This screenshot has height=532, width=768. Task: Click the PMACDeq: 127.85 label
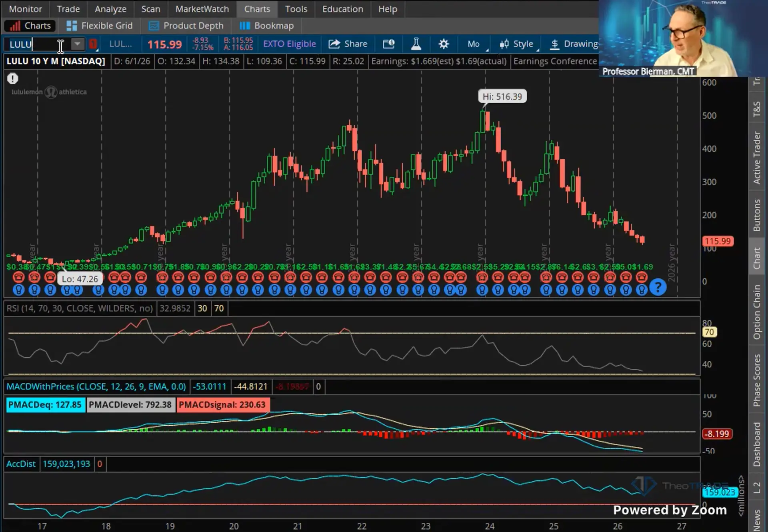pyautogui.click(x=45, y=405)
